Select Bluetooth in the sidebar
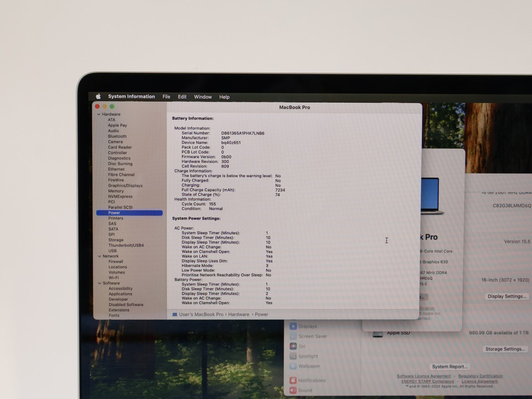 click(117, 136)
